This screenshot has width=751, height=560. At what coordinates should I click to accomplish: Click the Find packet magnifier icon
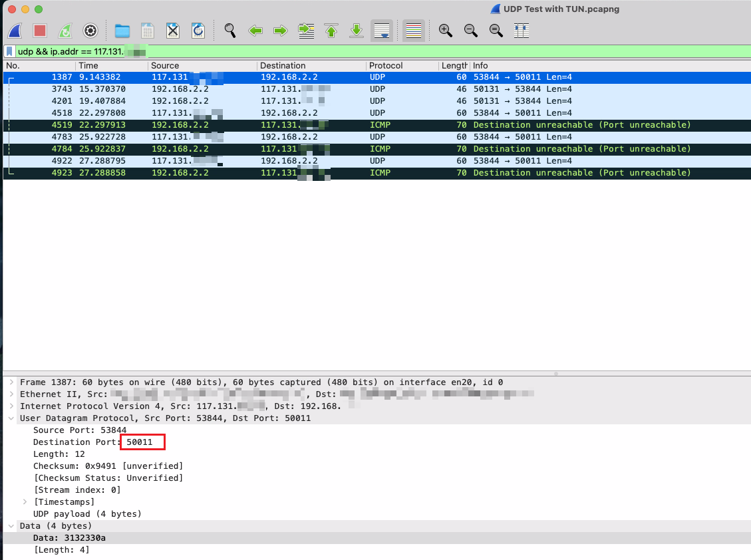[230, 31]
